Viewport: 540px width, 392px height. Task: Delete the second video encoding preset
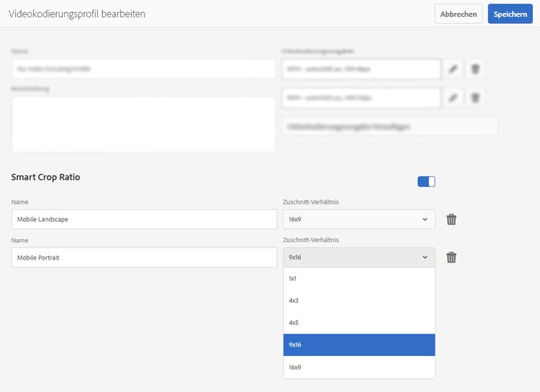click(475, 98)
